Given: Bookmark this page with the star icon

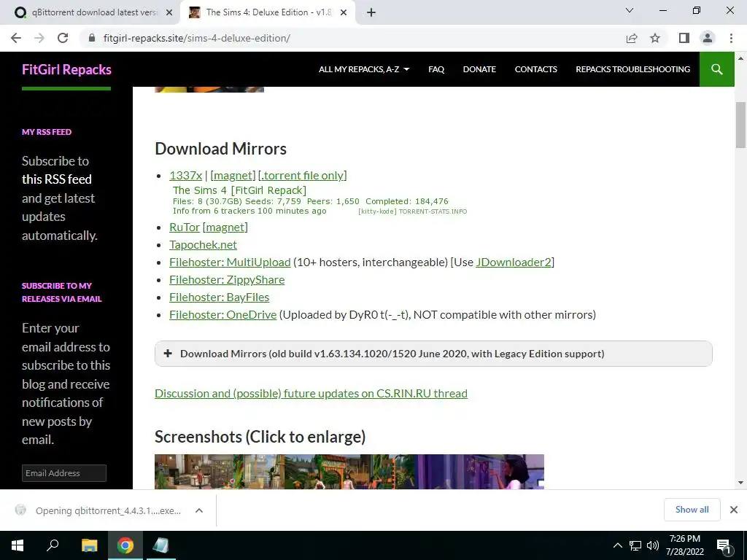Looking at the screenshot, I should [x=655, y=38].
